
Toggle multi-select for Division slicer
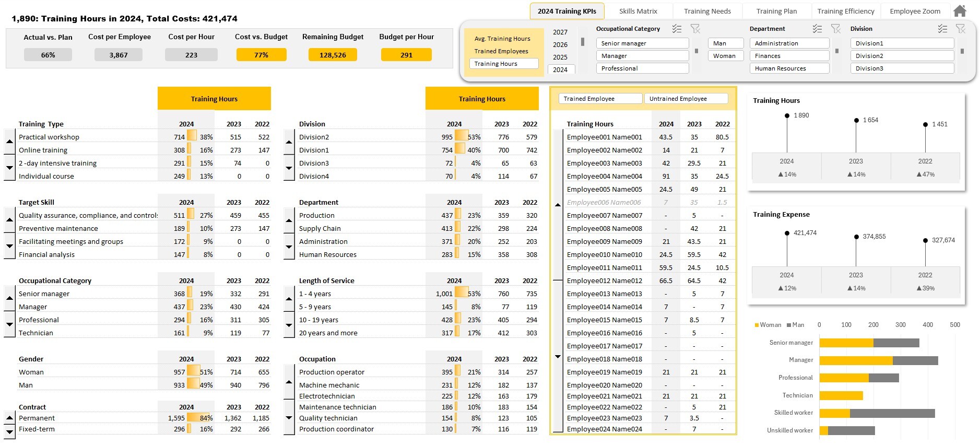[942, 29]
